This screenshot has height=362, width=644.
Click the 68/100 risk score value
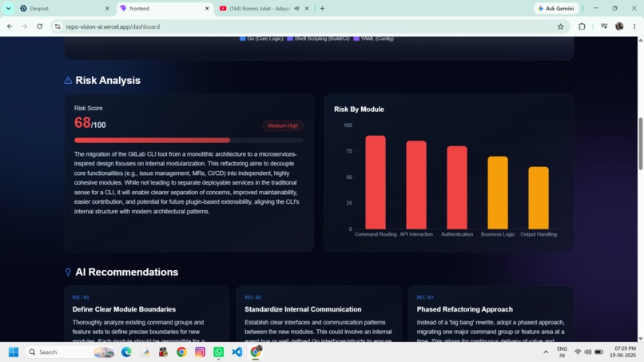coord(90,123)
